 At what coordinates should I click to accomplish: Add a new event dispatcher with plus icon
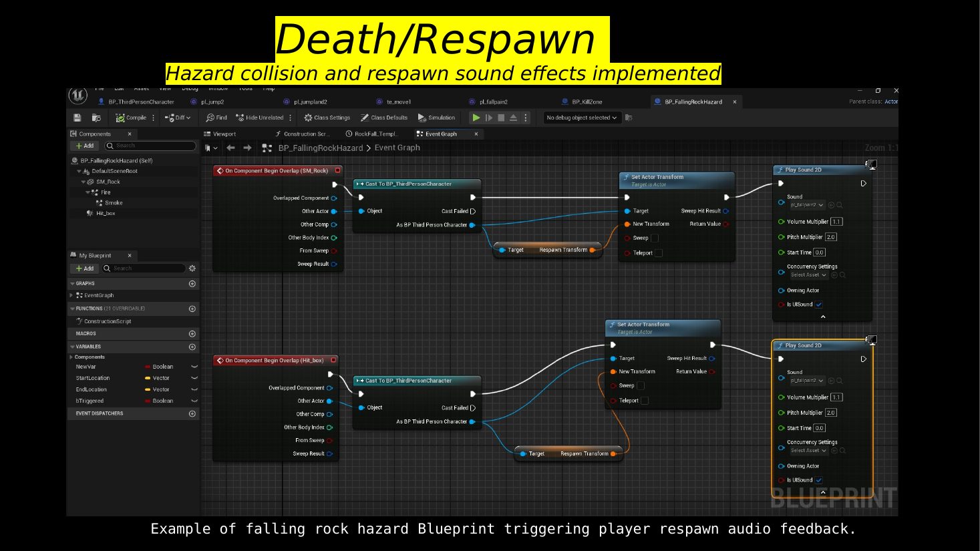[192, 414]
